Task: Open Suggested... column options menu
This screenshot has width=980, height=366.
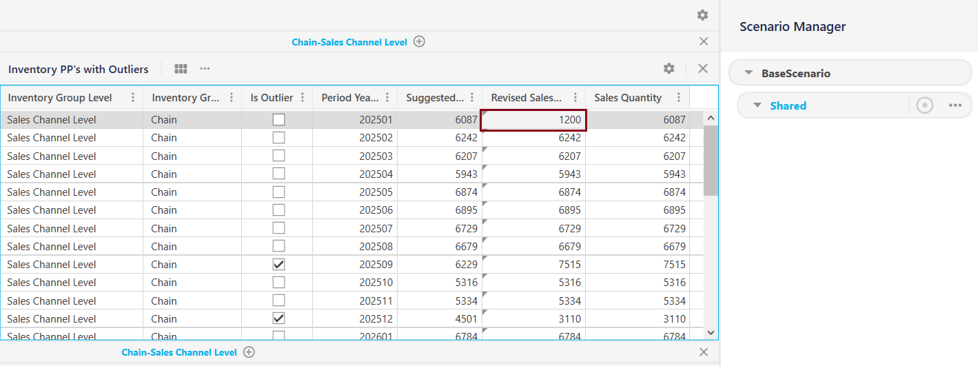Action: click(x=472, y=98)
